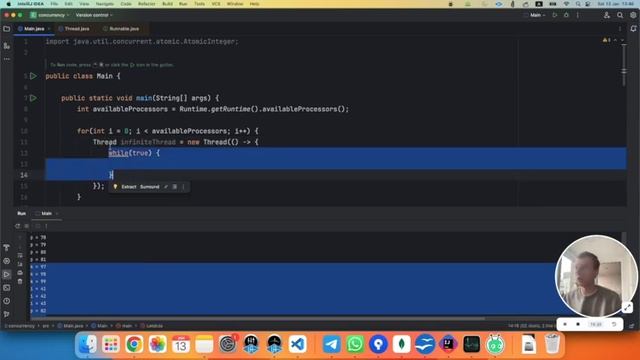
Task: Click Surround in the floating code toolbar
Action: (x=149, y=187)
